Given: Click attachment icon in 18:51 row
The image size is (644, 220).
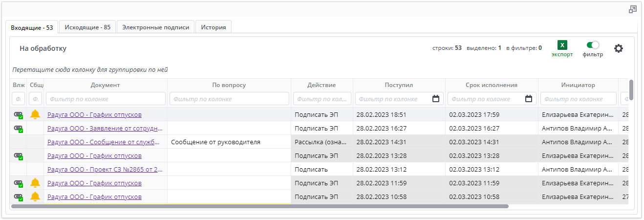Looking at the screenshot, I should [19, 115].
